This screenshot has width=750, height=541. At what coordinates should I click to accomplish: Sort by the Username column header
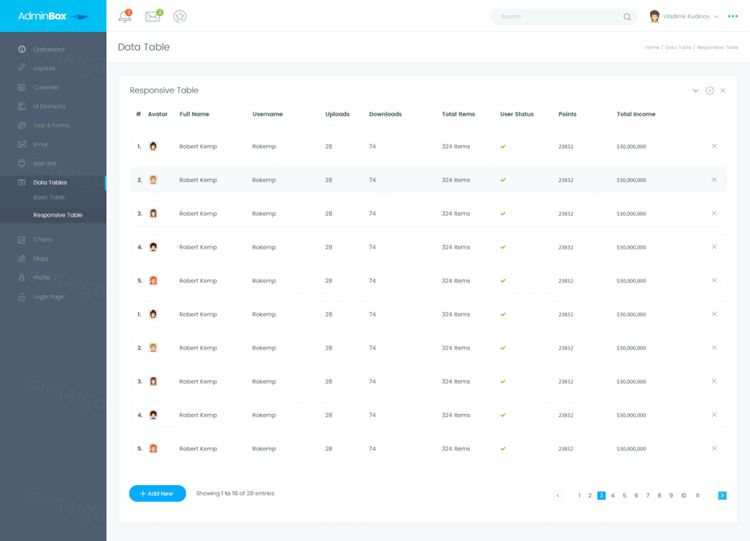tap(267, 114)
